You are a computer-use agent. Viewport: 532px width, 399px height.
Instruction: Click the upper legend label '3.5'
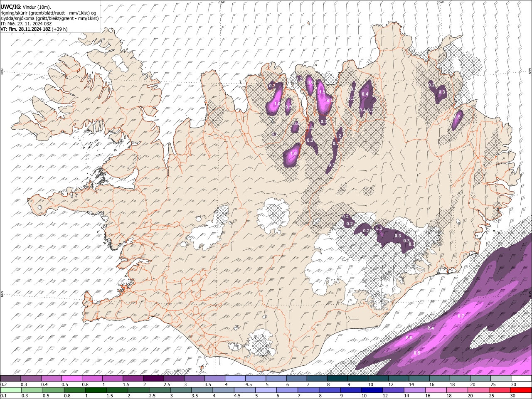click(208, 384)
